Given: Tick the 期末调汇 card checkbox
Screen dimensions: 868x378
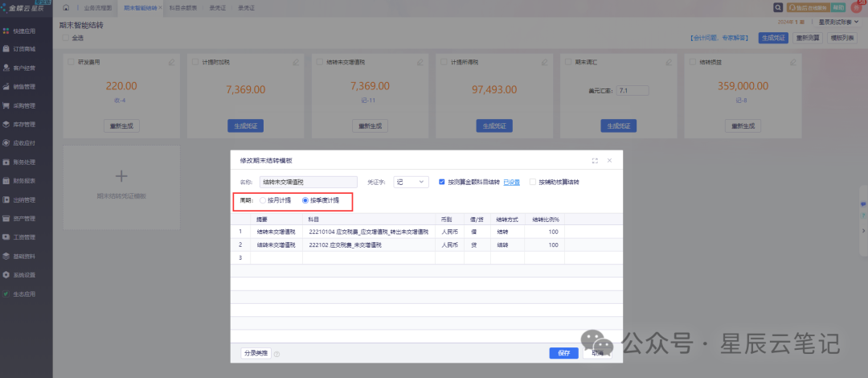Looking at the screenshot, I should [568, 62].
